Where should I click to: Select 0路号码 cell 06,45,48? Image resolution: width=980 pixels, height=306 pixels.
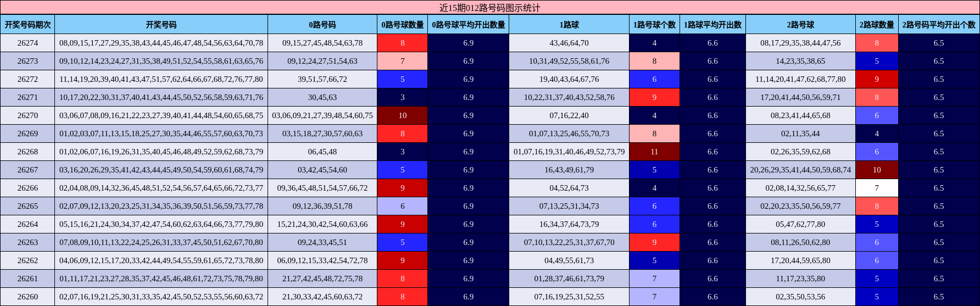[x=322, y=152]
